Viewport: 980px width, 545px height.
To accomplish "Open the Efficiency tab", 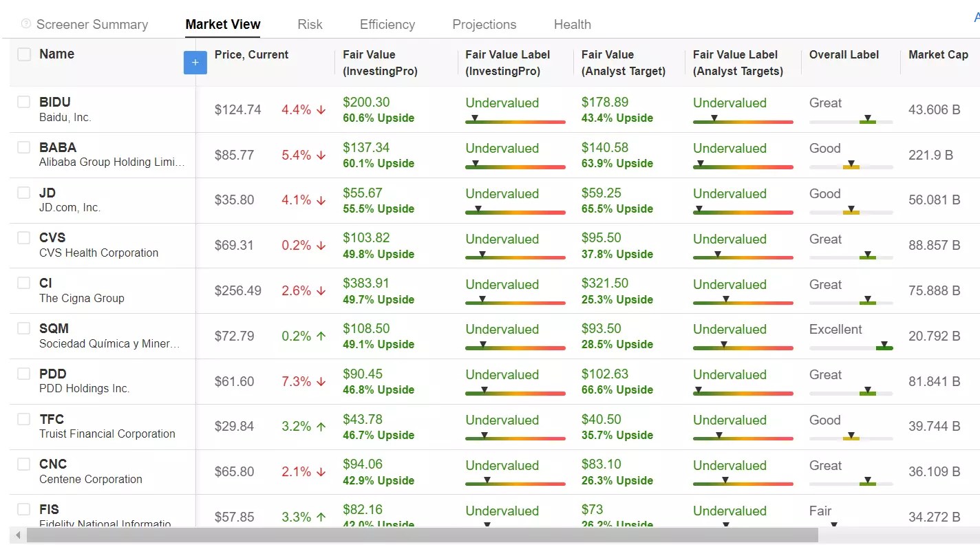I will click(x=387, y=24).
